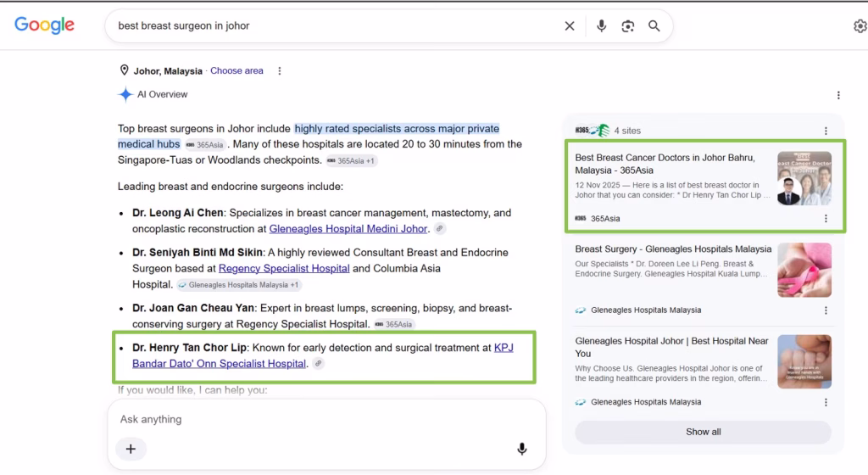This screenshot has width=868, height=475.
Task: Open three-dot menu for Breast Surgery card
Action: point(826,310)
